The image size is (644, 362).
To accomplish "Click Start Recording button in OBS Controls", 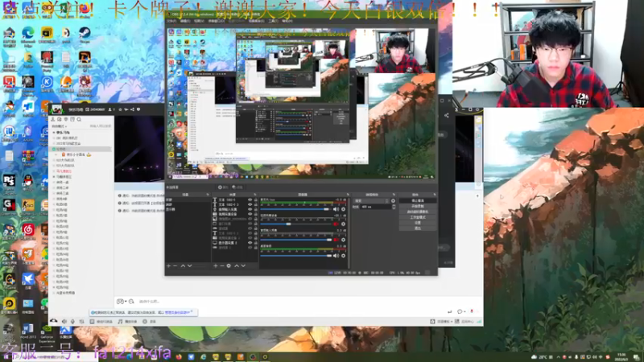I will pos(418,206).
